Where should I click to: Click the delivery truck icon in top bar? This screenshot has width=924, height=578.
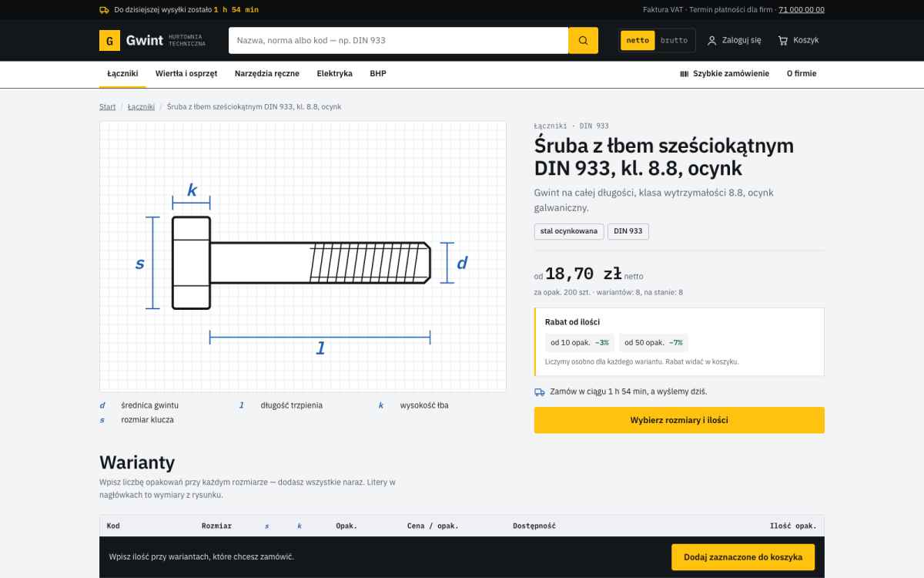pos(104,10)
